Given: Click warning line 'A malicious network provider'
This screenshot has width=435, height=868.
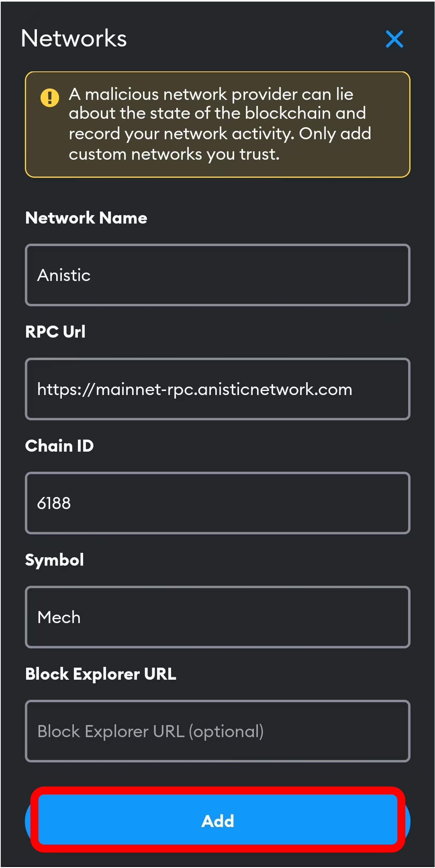Looking at the screenshot, I should pos(211,94).
